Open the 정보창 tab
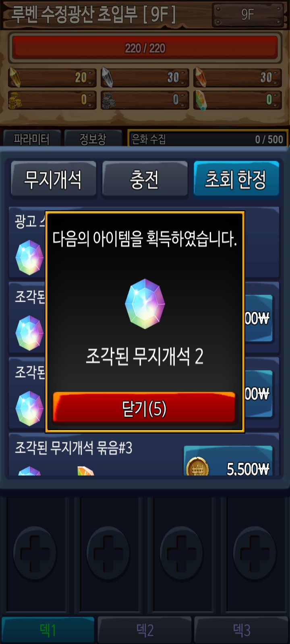The width and height of the screenshot is (290, 644). pyautogui.click(x=93, y=139)
